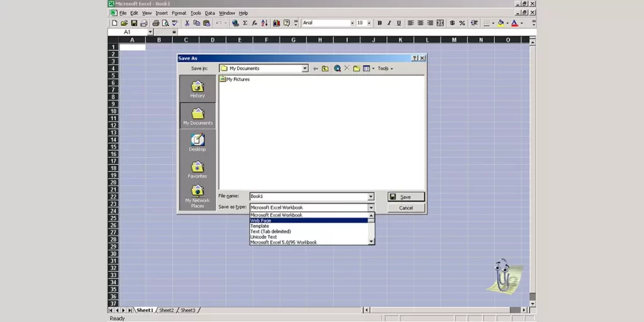Click the Sort Ascending icon
The height and width of the screenshot is (322, 644).
[x=265, y=23]
